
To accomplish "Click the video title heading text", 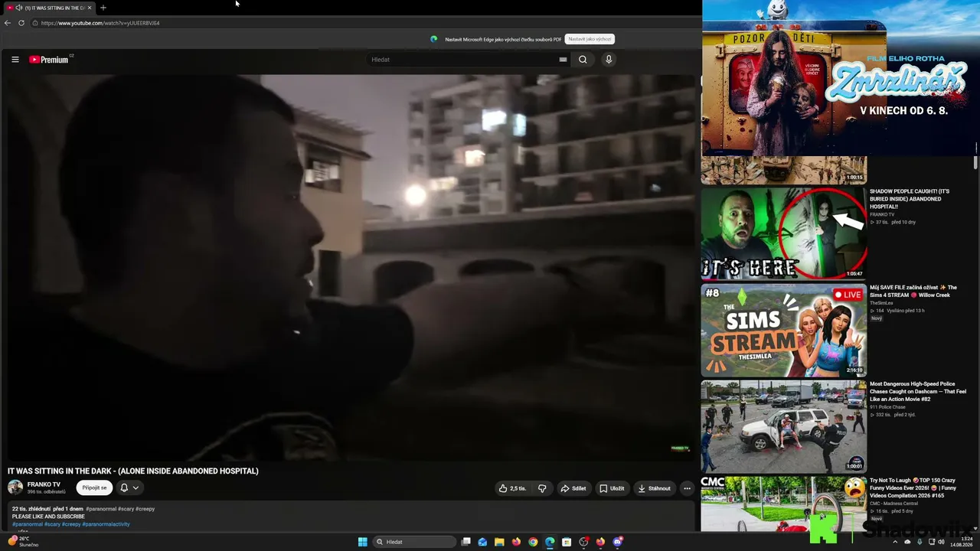I will point(133,471).
